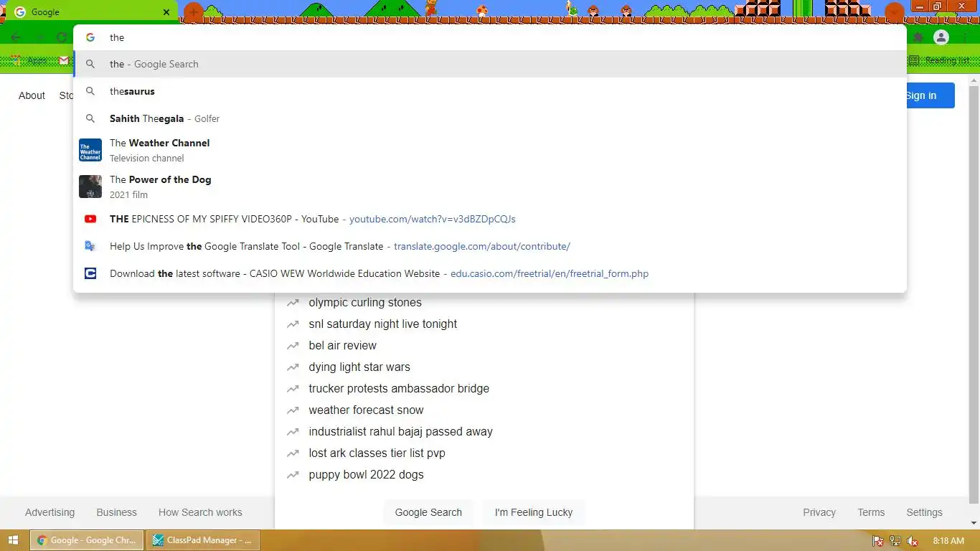Open the Advertising footer link
Screen dimensions: 980x551
tap(50, 512)
